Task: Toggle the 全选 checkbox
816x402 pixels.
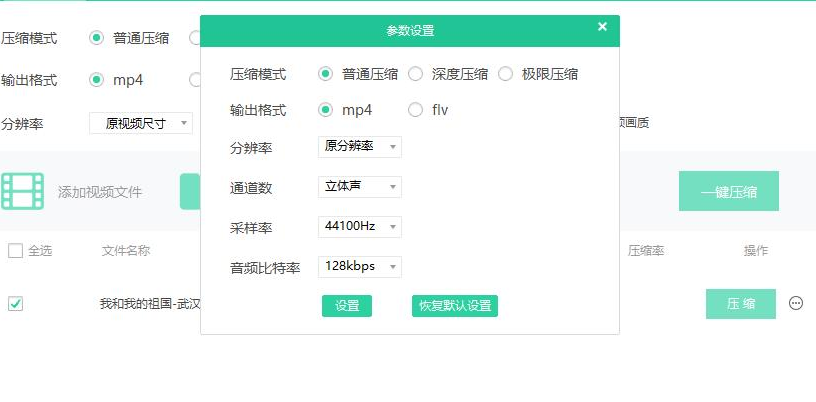Action: [15, 251]
